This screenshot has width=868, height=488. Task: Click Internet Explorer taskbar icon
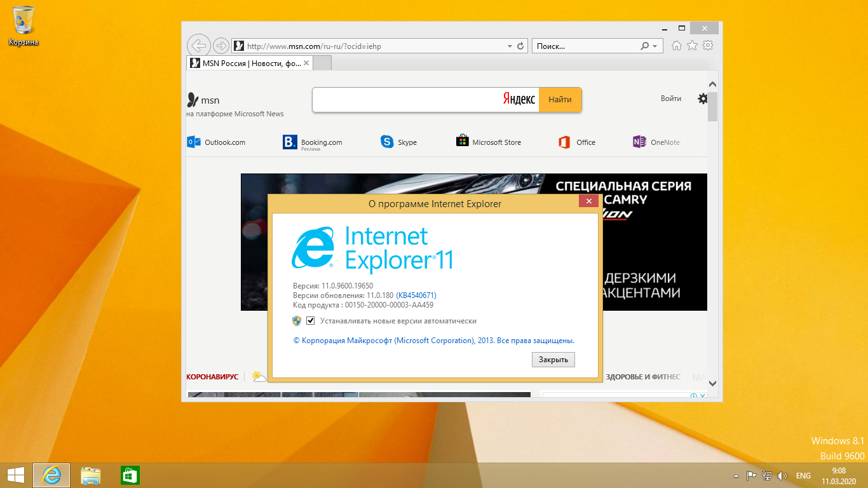(x=51, y=475)
